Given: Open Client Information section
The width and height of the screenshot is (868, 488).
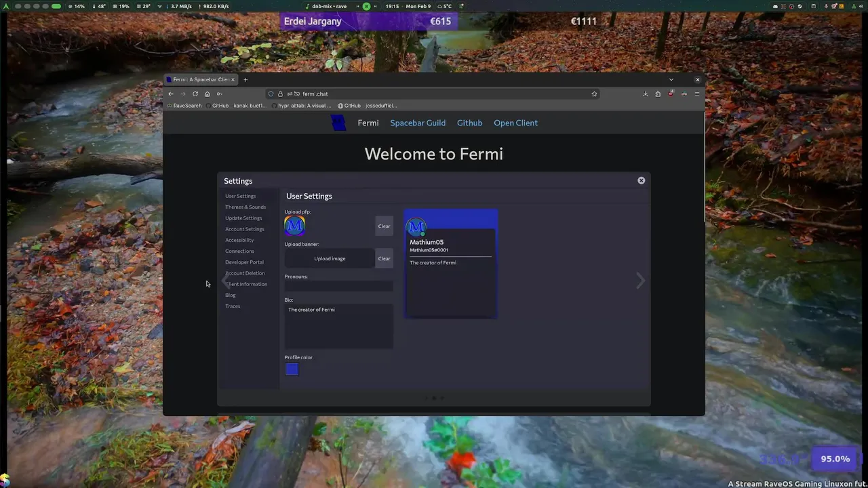Looking at the screenshot, I should point(246,284).
